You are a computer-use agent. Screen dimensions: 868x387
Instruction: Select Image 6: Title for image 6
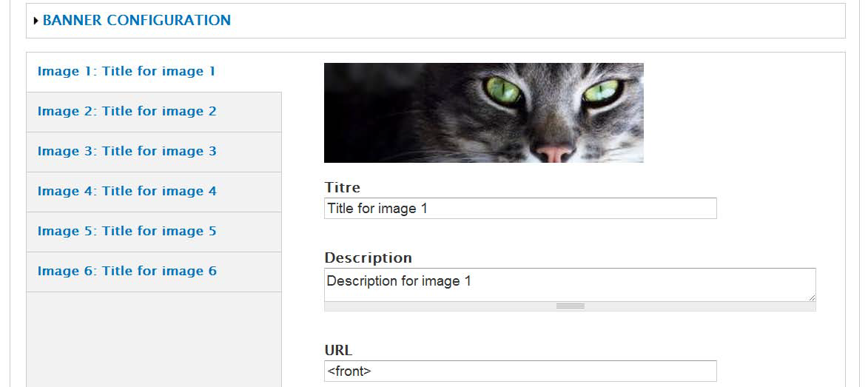coord(127,272)
